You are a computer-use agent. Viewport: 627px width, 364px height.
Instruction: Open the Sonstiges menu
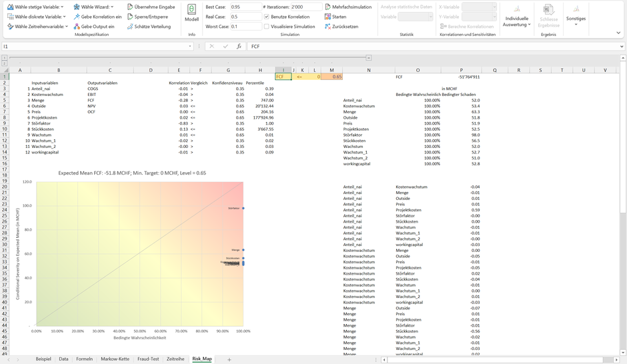[x=576, y=16]
